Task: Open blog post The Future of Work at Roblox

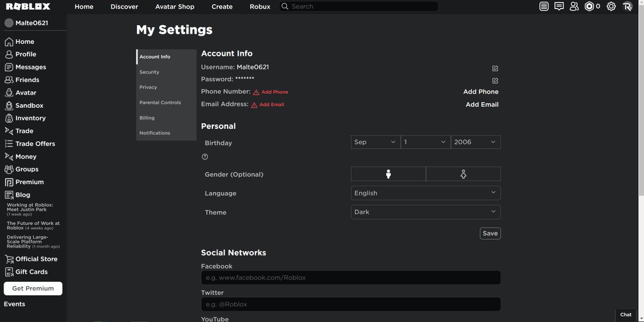Action: [x=33, y=225]
